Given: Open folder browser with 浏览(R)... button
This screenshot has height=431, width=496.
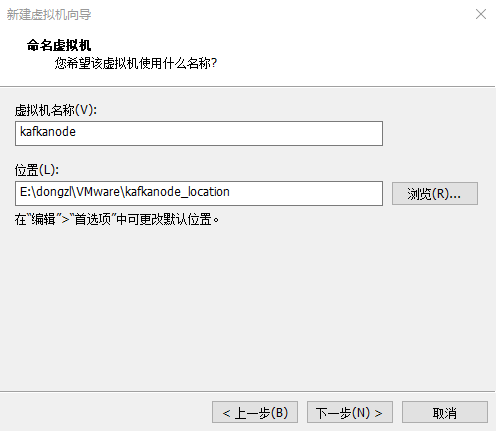Looking at the screenshot, I should tap(435, 193).
